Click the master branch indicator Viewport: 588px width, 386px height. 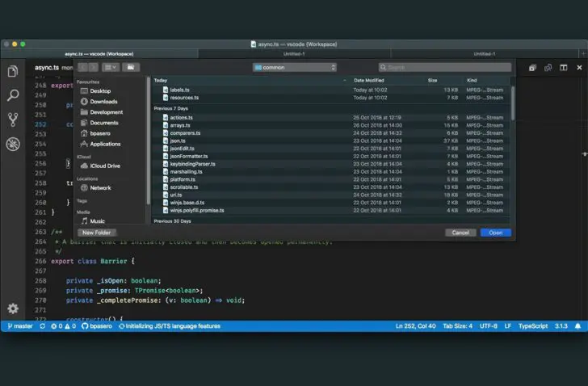click(x=20, y=326)
